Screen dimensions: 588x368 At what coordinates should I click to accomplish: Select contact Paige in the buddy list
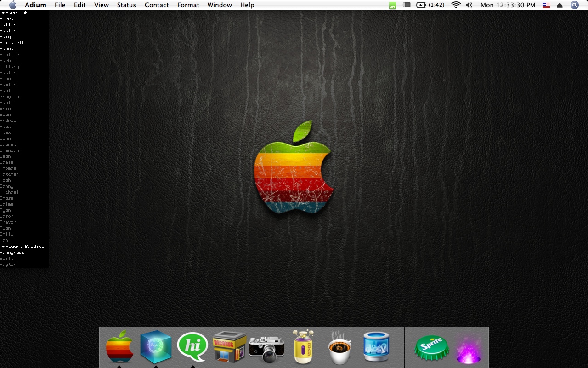click(x=7, y=37)
